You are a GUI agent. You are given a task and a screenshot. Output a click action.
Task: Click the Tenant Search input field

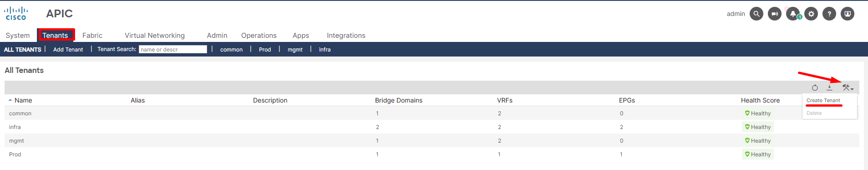(173, 49)
